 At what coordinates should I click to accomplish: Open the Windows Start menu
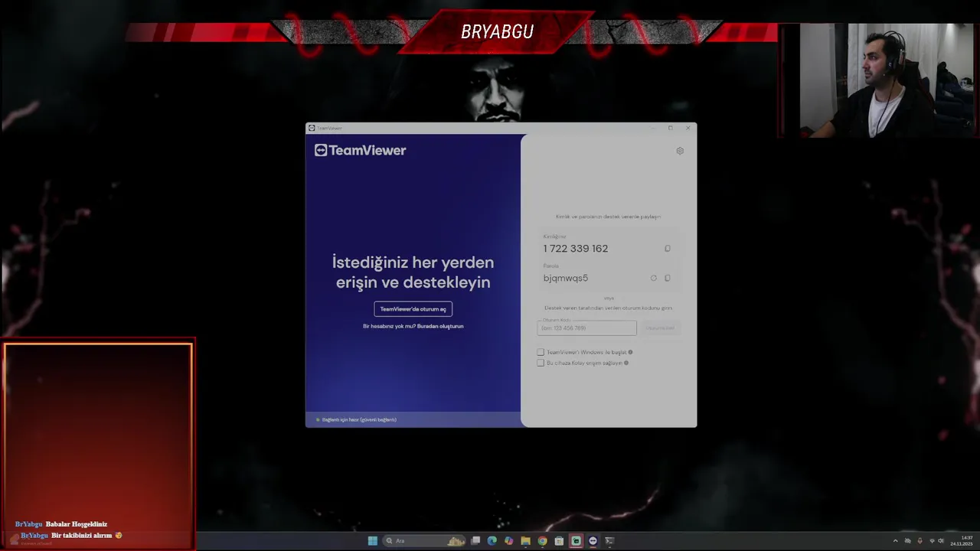372,541
